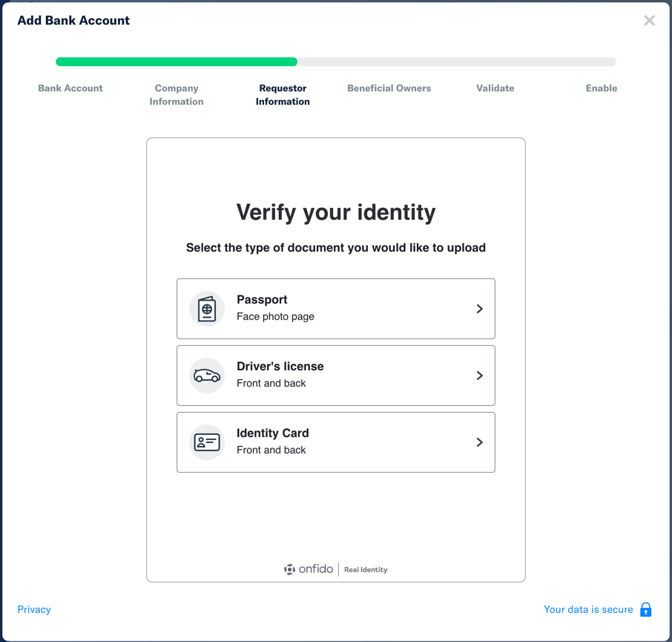Click the chevron next to Passport
Image resolution: width=672 pixels, height=642 pixels.
coord(480,309)
